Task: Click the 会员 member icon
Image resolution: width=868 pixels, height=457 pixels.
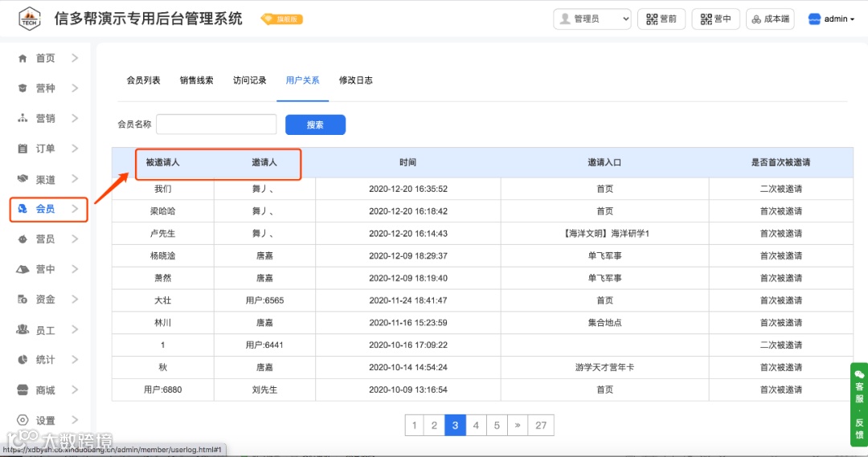Action: (23, 209)
